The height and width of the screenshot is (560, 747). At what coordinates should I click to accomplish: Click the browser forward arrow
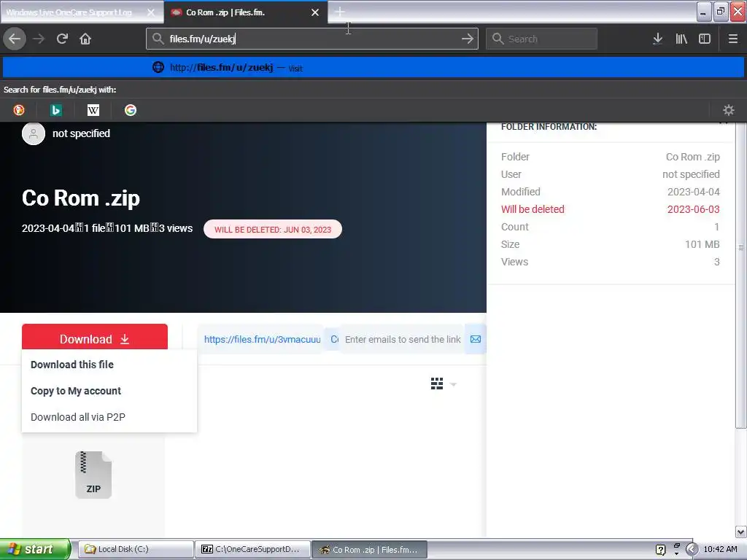(x=39, y=39)
